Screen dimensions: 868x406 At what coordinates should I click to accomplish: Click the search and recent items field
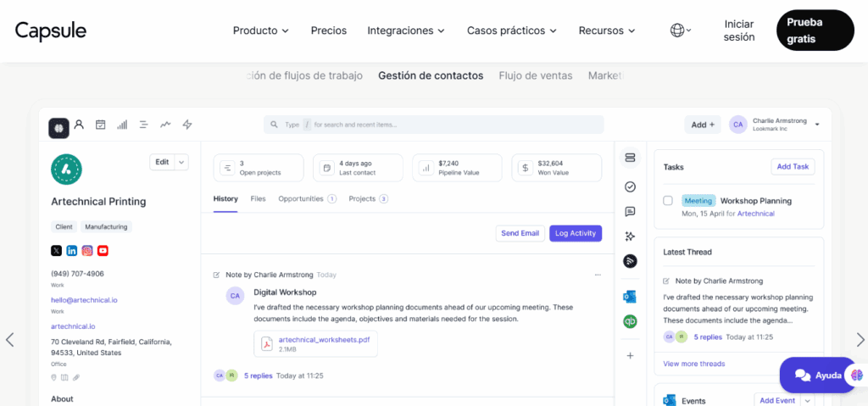[x=433, y=125]
